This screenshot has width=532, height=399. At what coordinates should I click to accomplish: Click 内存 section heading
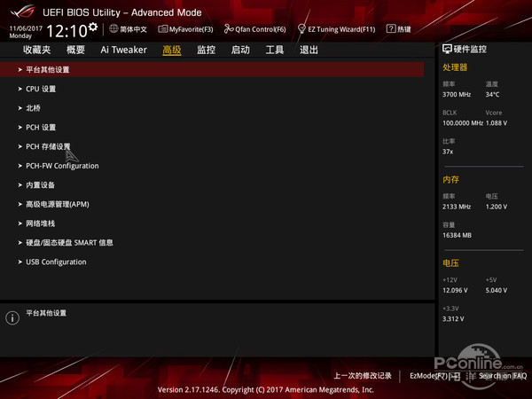point(450,179)
